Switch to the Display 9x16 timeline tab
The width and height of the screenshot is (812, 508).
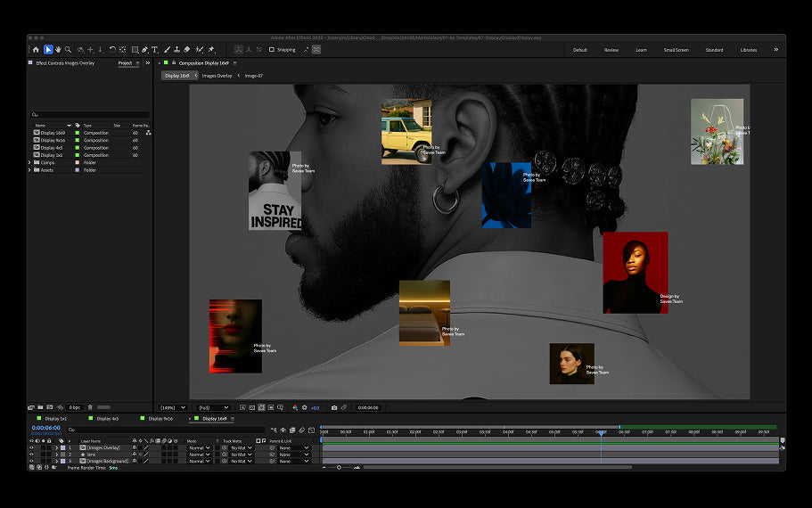pos(160,418)
